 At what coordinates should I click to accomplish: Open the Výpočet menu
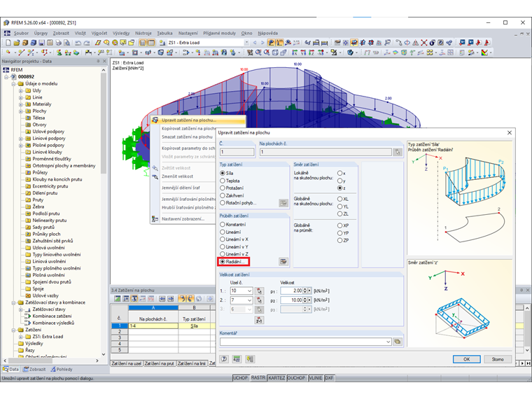(99, 34)
